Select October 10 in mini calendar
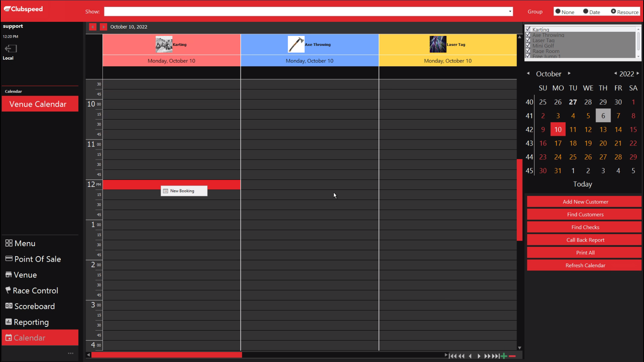Image resolution: width=644 pixels, height=362 pixels. (x=558, y=130)
